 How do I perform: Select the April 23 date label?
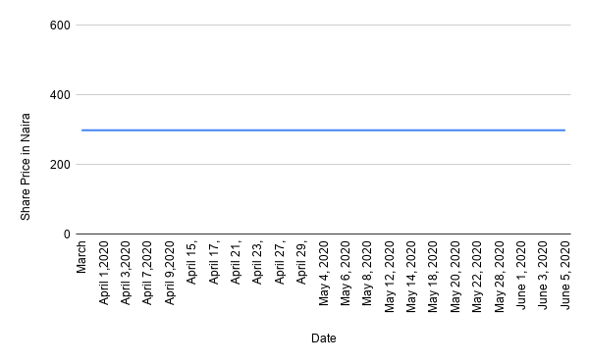tap(257, 263)
